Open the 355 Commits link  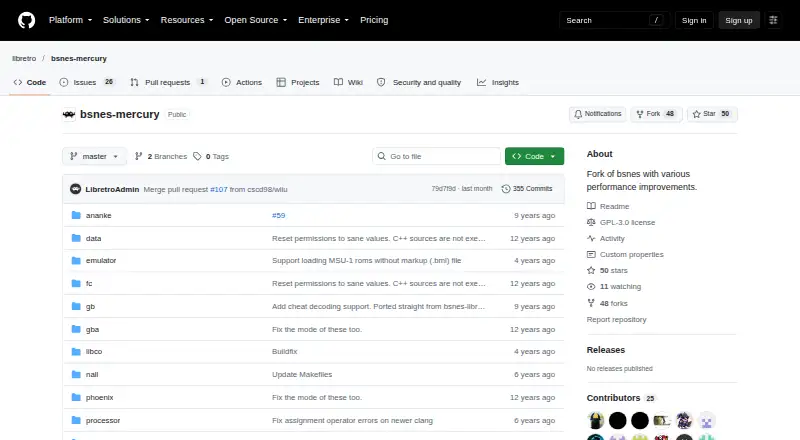coord(527,189)
